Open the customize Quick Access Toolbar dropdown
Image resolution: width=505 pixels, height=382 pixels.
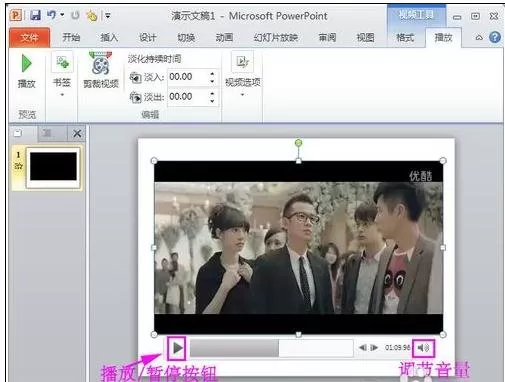(x=108, y=15)
